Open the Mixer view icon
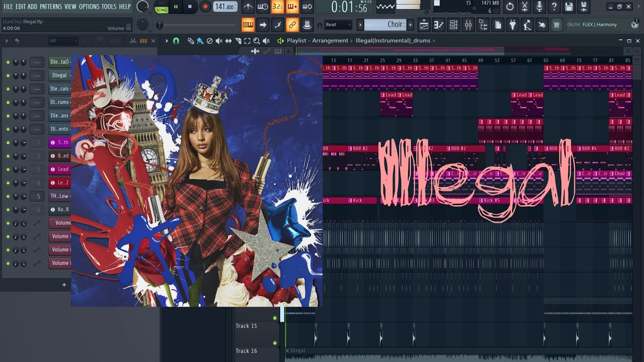This screenshot has height=362, width=644. pyautogui.click(x=468, y=24)
